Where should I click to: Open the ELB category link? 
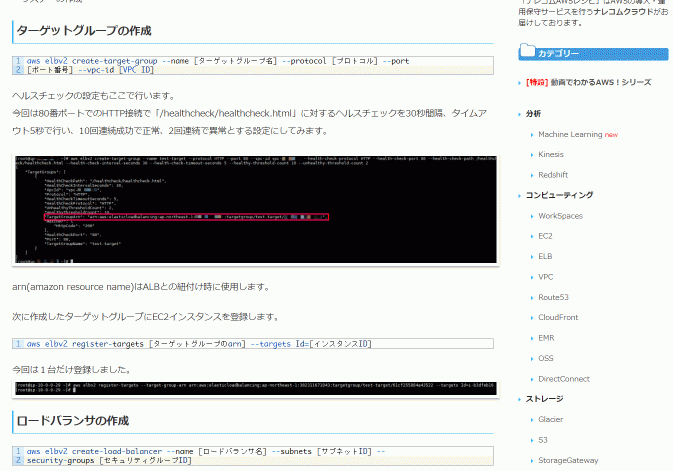[545, 256]
